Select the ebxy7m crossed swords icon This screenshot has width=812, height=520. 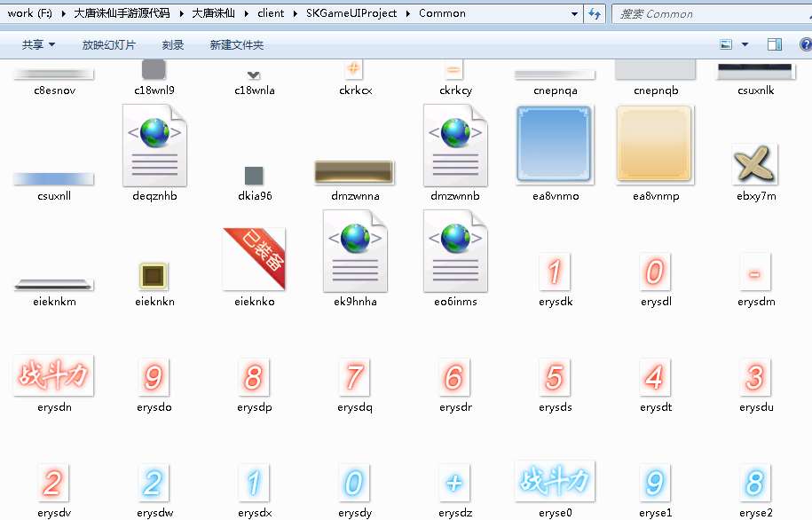(754, 164)
